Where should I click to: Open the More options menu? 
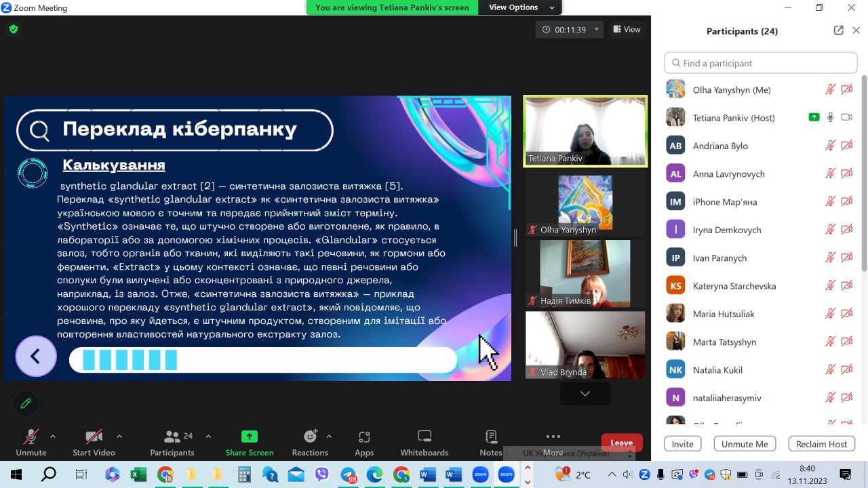pyautogui.click(x=553, y=443)
